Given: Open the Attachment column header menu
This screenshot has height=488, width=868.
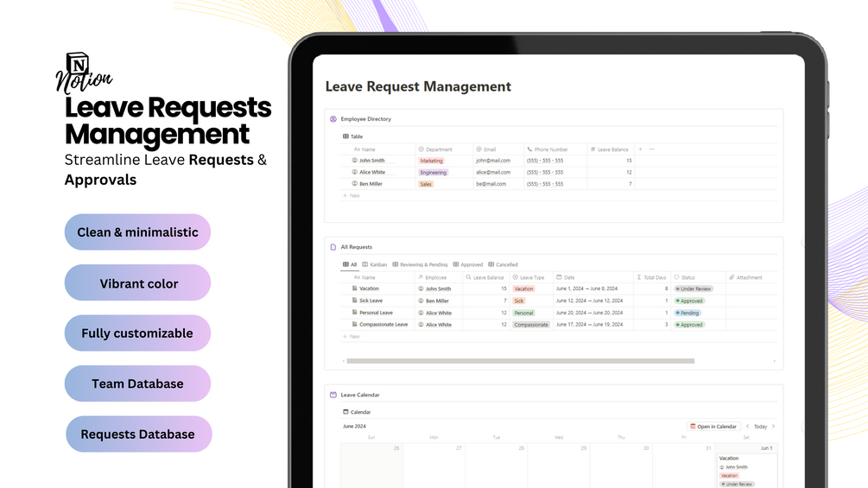Looking at the screenshot, I should pos(745,278).
